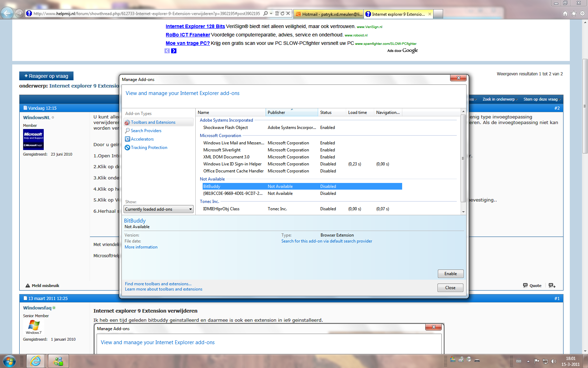Click Enable button for BitBuddy

[450, 274]
